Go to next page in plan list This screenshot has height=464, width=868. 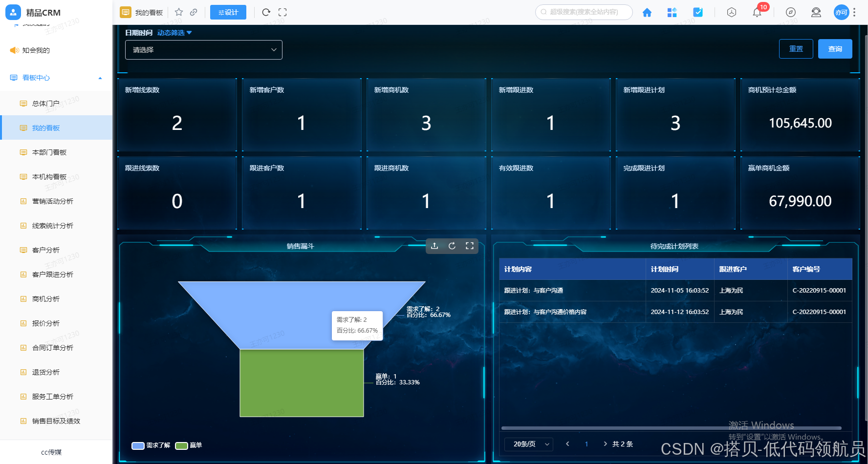[x=605, y=444]
